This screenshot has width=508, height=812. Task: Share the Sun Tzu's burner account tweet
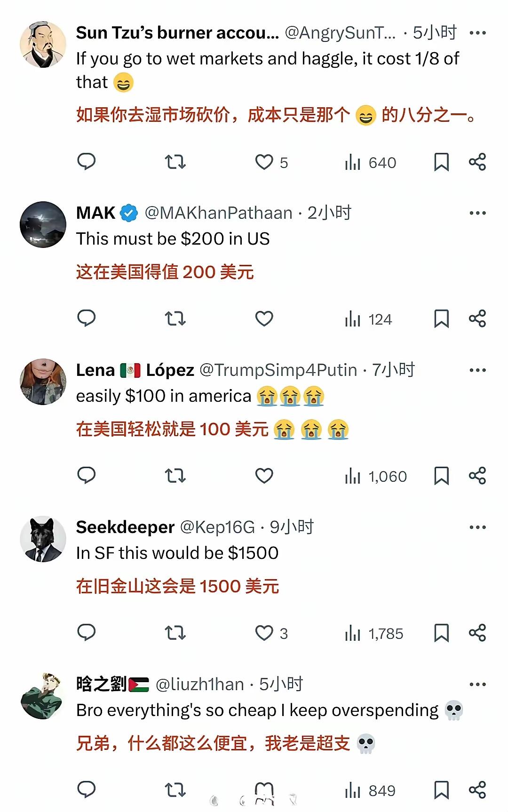pyautogui.click(x=477, y=162)
